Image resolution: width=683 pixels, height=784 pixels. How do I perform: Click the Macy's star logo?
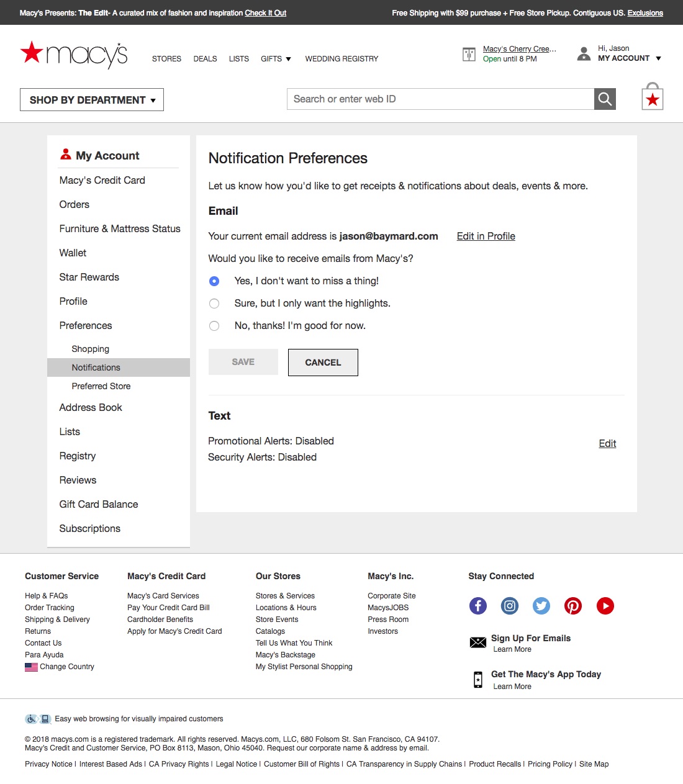[x=73, y=55]
